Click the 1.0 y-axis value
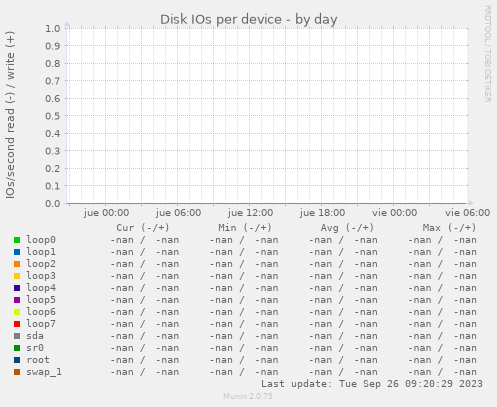 53,28
